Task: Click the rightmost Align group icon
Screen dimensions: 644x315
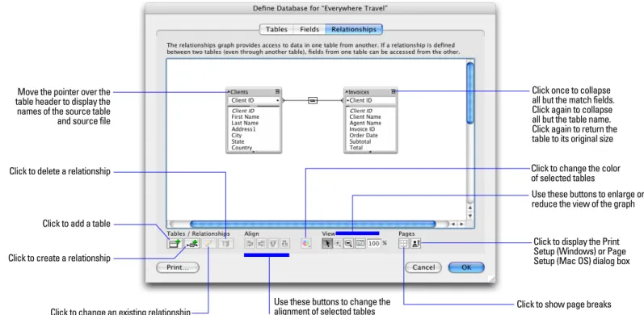Action: [x=285, y=244]
